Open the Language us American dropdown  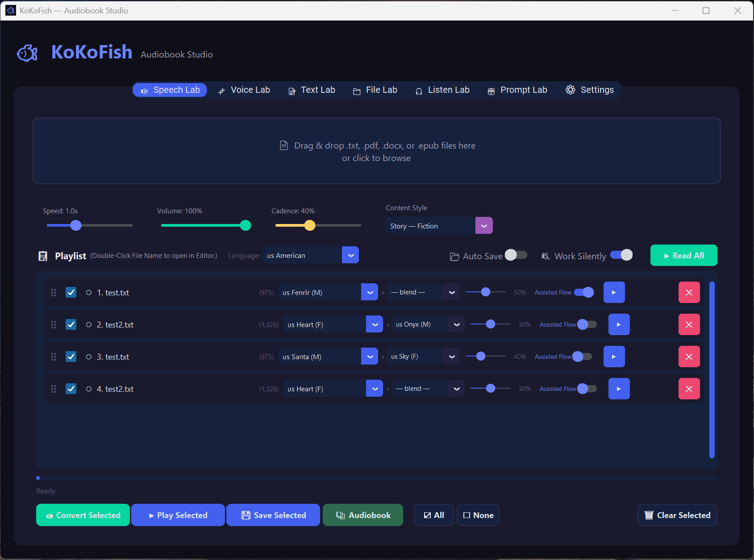coord(311,255)
